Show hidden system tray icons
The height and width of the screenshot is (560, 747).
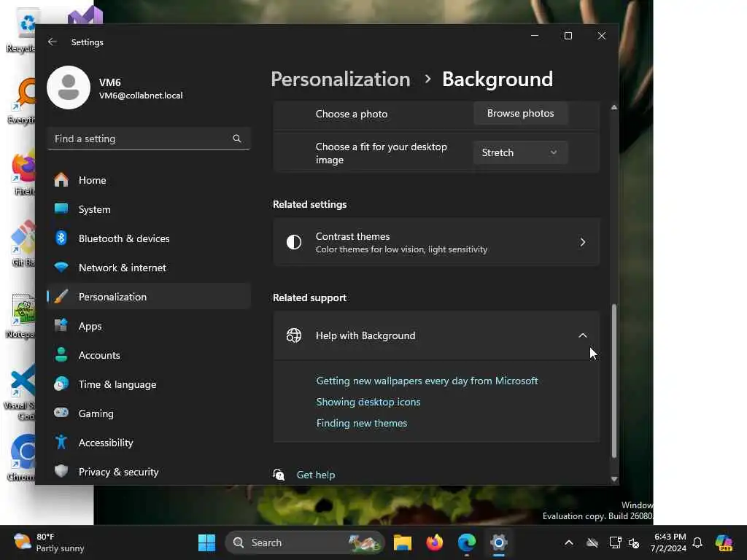(x=569, y=542)
